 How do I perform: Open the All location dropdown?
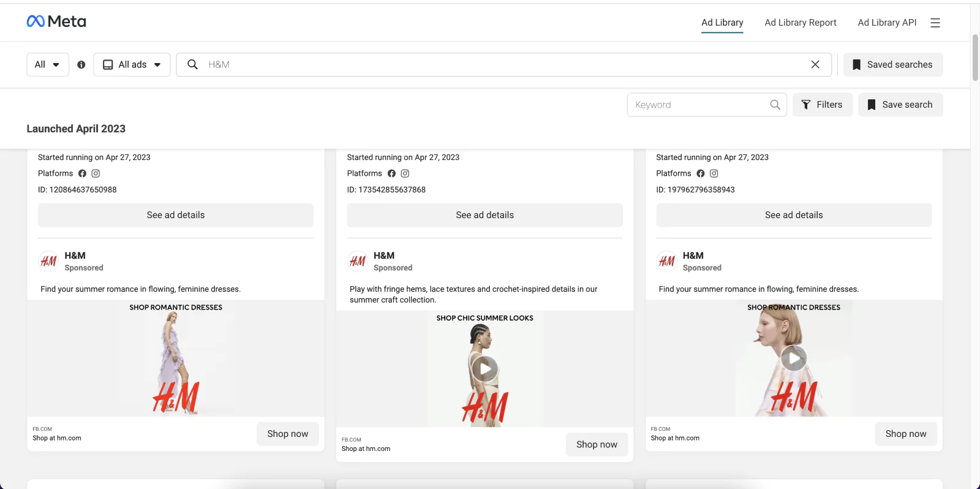(x=48, y=64)
